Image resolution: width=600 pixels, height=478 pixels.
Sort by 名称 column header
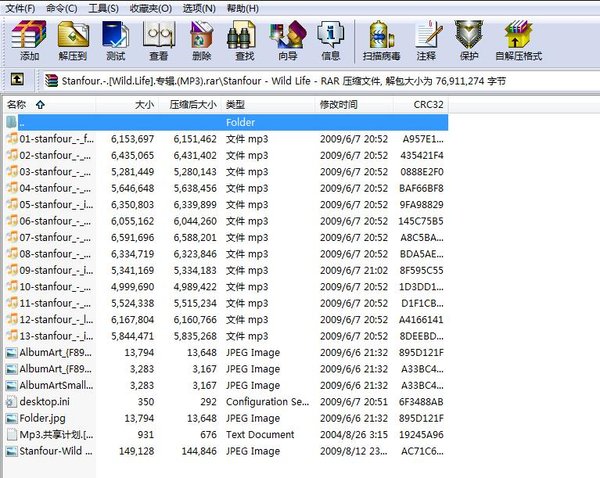tap(49, 104)
